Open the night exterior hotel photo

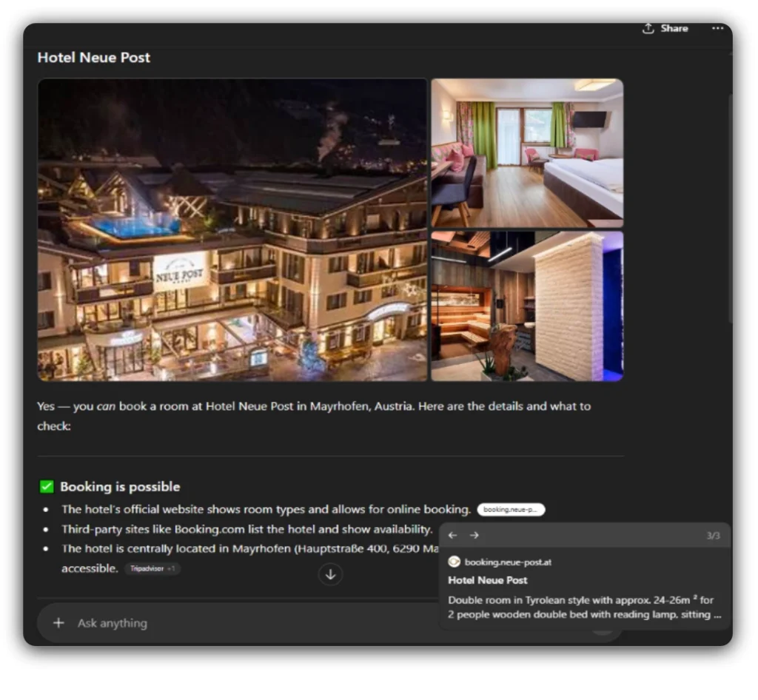232,229
